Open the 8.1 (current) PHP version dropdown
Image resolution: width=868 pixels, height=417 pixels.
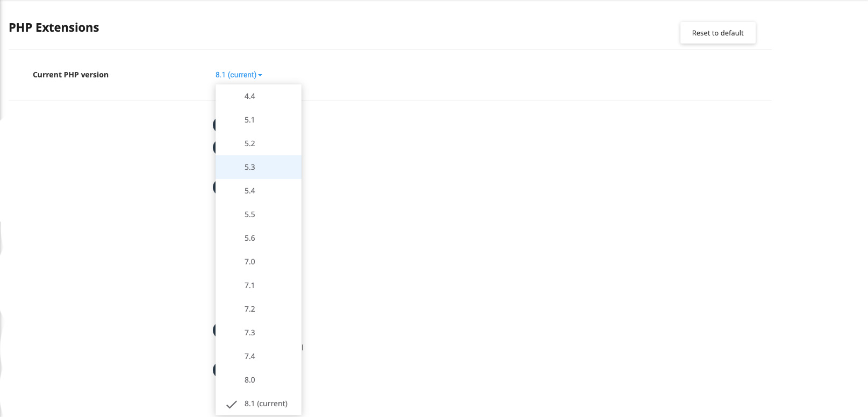pos(239,75)
